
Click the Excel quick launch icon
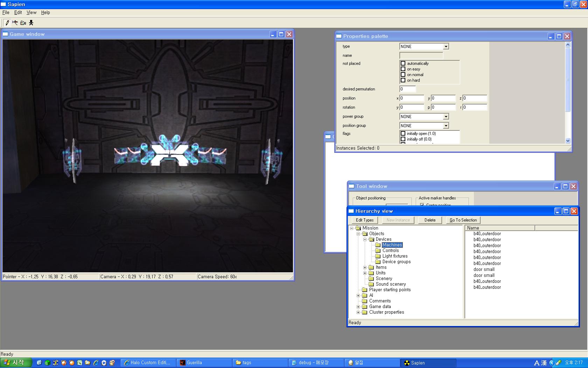coord(79,363)
